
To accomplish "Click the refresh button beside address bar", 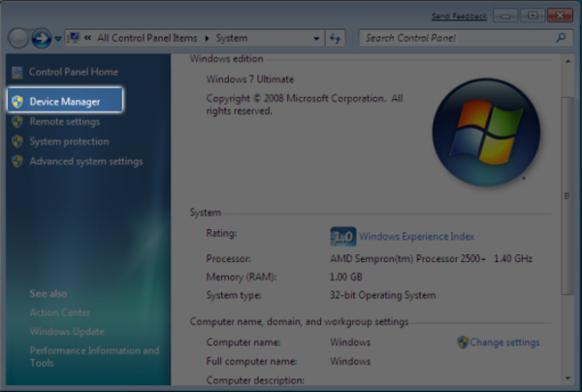I will click(336, 39).
